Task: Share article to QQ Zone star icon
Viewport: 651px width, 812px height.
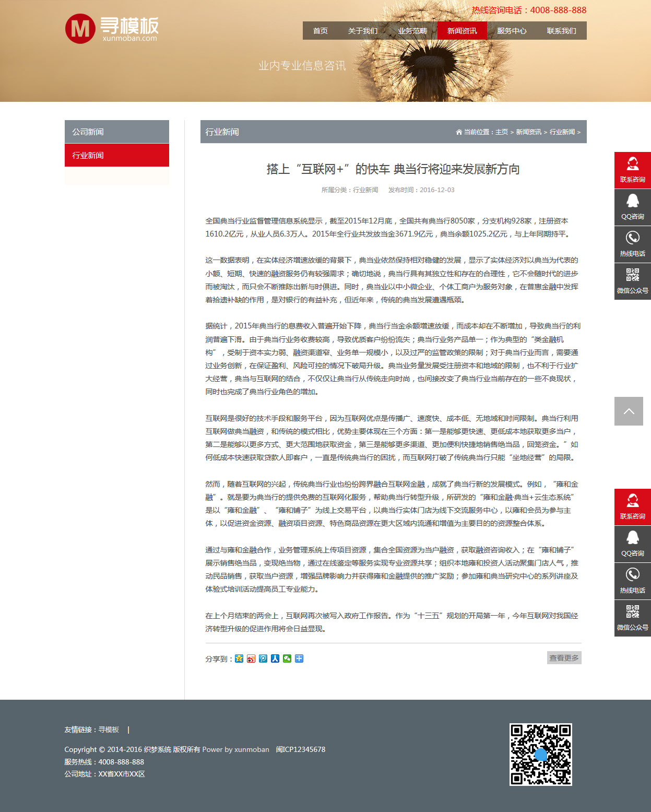Action: (x=239, y=658)
